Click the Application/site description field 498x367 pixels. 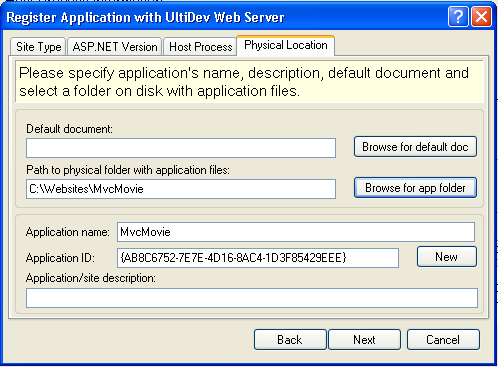click(252, 298)
